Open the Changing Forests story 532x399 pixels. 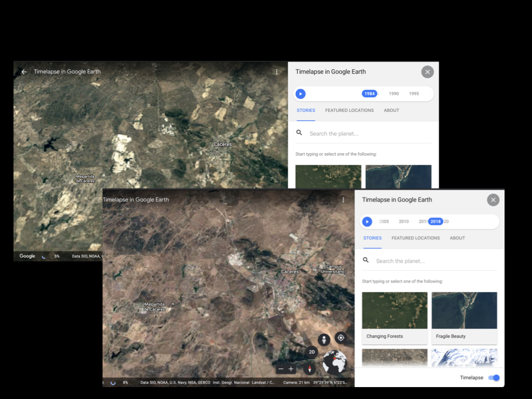pyautogui.click(x=394, y=317)
